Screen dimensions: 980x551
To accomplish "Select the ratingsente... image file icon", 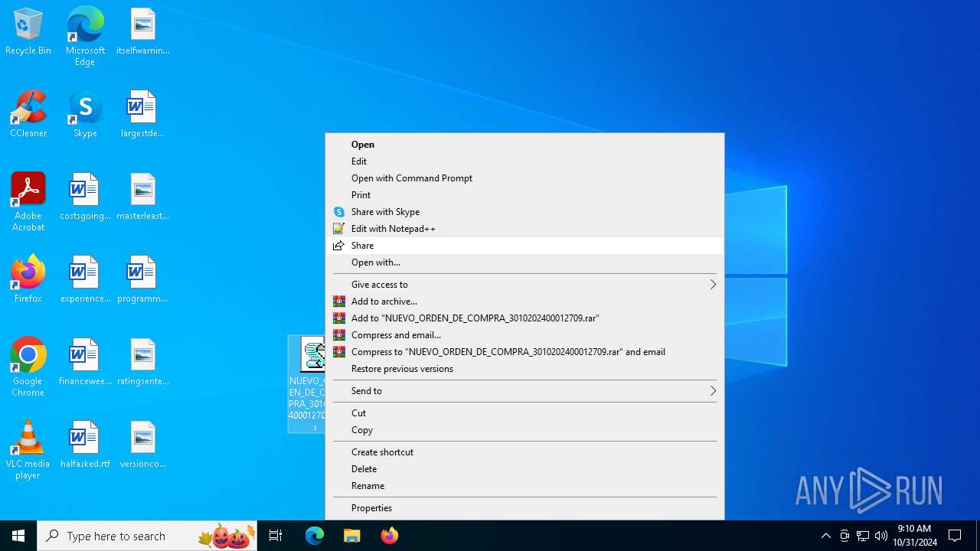I will 142,363.
